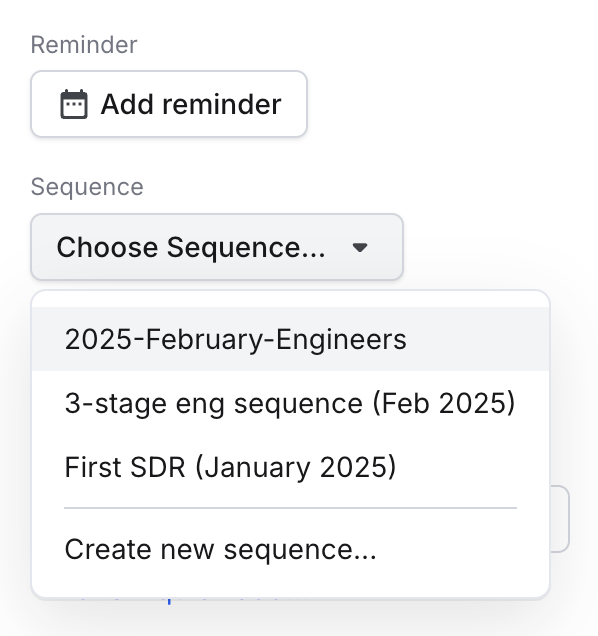Viewport: 598px width, 636px height.
Task: Pick 3-stage eng sequence (Feb 2025)
Action: pyautogui.click(x=290, y=403)
